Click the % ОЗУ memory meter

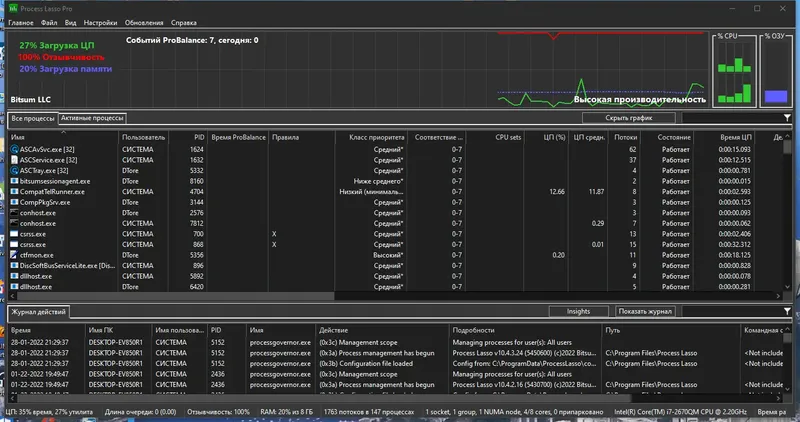pos(776,70)
